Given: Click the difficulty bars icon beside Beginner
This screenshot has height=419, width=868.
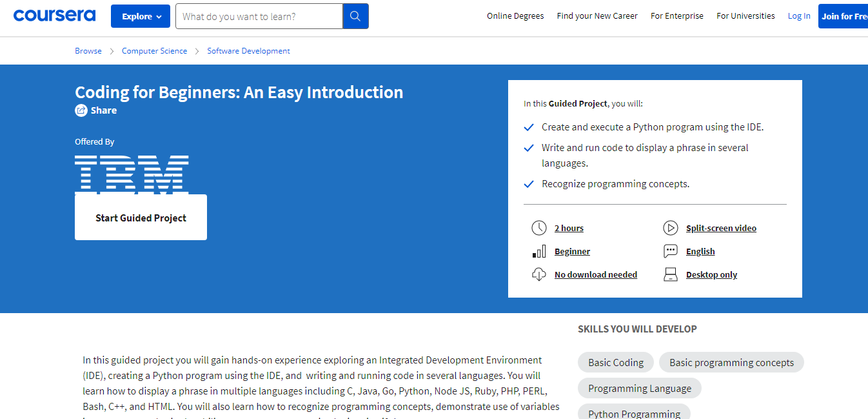Looking at the screenshot, I should [539, 251].
